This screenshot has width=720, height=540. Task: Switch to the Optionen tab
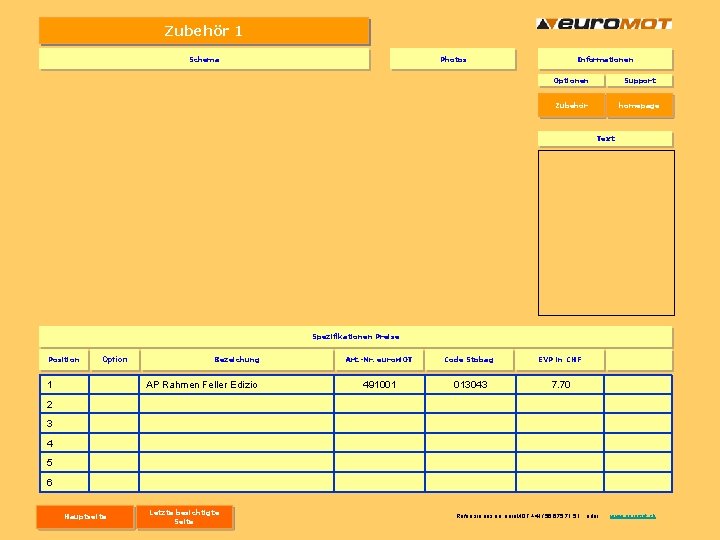point(571,80)
